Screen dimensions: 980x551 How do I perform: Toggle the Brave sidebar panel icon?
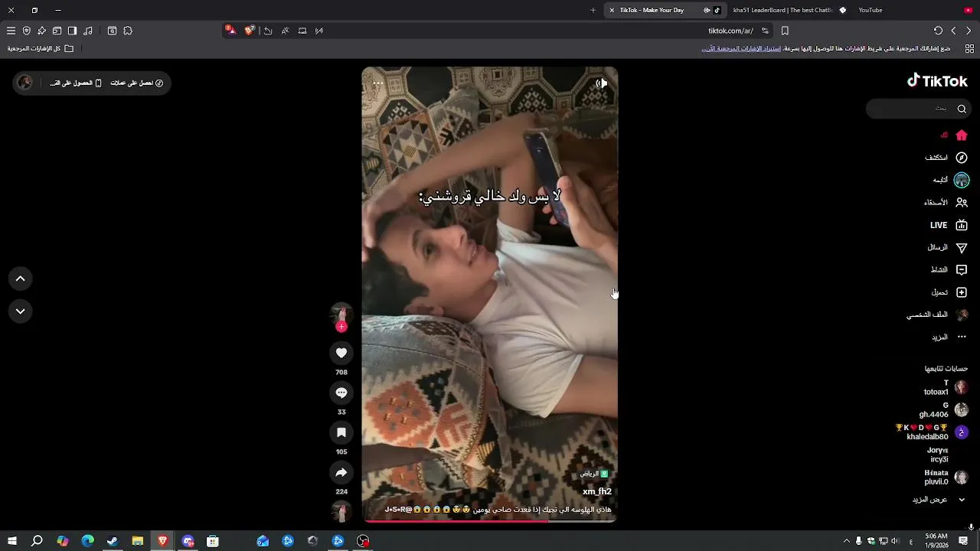point(72,31)
